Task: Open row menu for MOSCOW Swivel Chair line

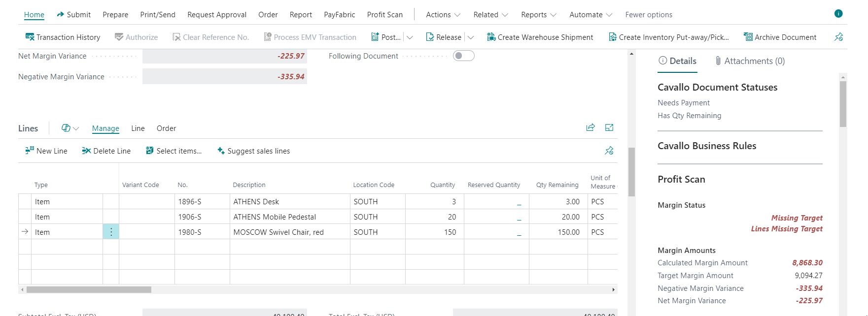Action: coord(111,232)
